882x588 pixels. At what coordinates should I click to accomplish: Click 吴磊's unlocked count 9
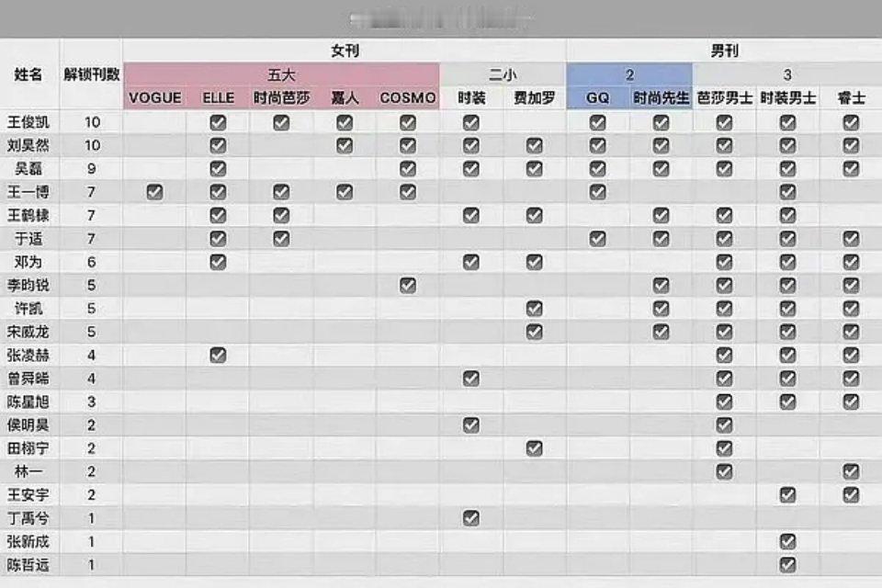click(92, 168)
